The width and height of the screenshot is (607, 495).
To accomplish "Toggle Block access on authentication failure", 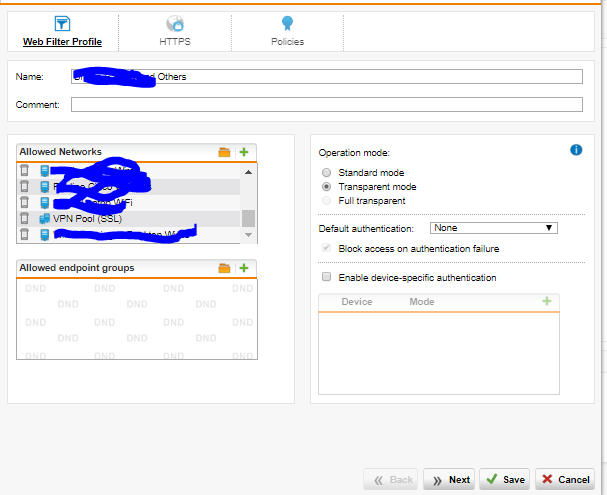I will 327,248.
